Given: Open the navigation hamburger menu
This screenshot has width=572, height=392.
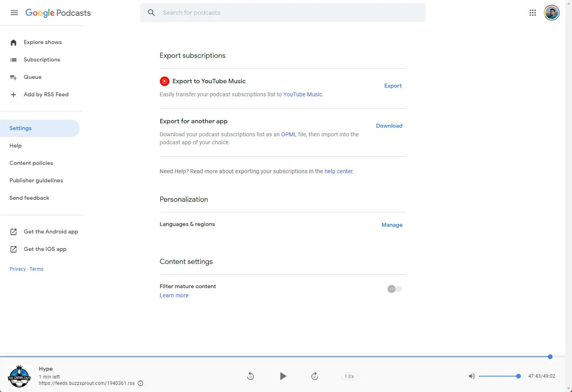Looking at the screenshot, I should (14, 13).
